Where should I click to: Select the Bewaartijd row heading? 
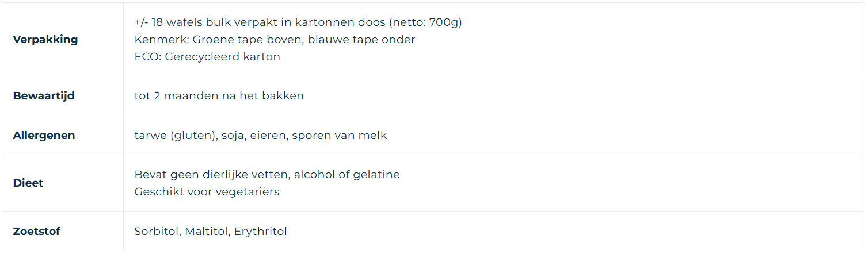44,96
